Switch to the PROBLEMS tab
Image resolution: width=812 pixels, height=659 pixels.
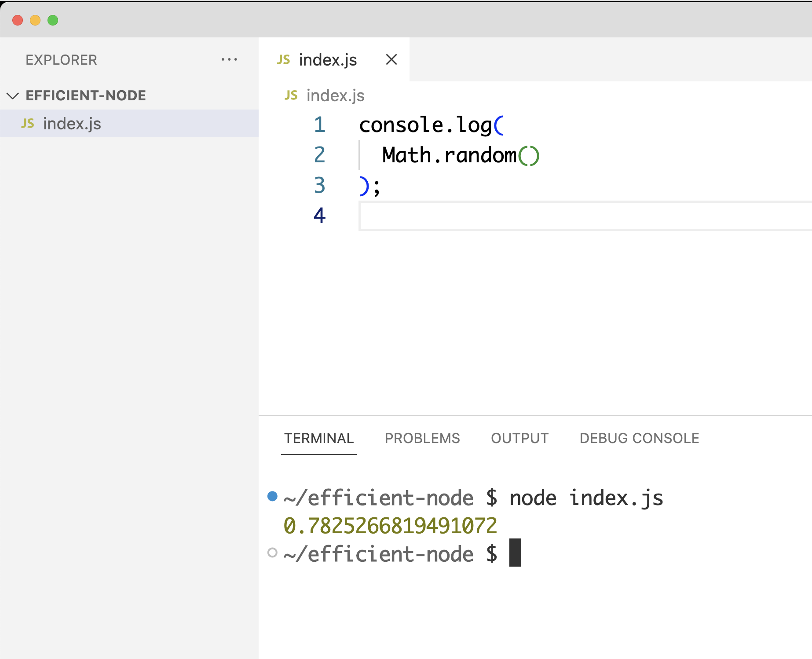pos(422,438)
